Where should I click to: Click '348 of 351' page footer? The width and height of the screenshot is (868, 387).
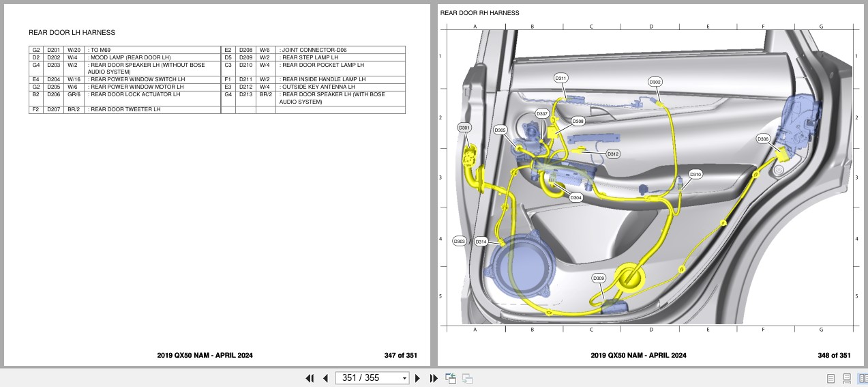click(x=834, y=355)
